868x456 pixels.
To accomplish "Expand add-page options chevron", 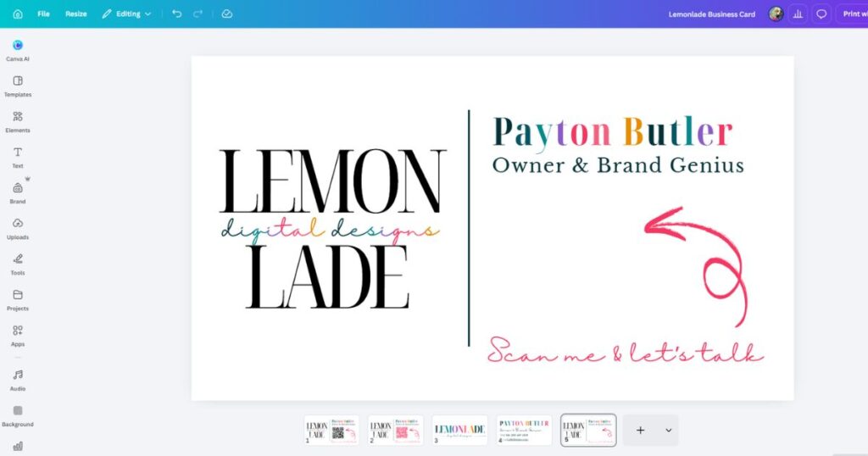I will click(668, 430).
